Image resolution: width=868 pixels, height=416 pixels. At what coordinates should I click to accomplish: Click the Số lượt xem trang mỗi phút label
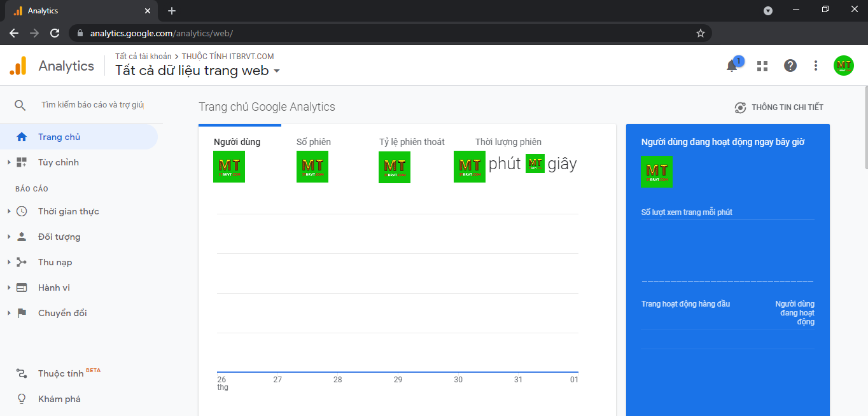coord(687,212)
